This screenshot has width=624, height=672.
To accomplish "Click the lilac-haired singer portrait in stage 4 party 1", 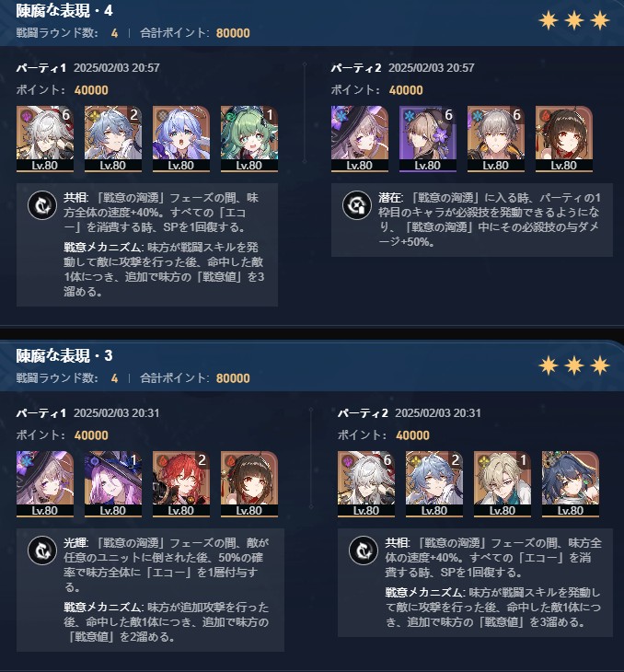I will click(x=181, y=139).
